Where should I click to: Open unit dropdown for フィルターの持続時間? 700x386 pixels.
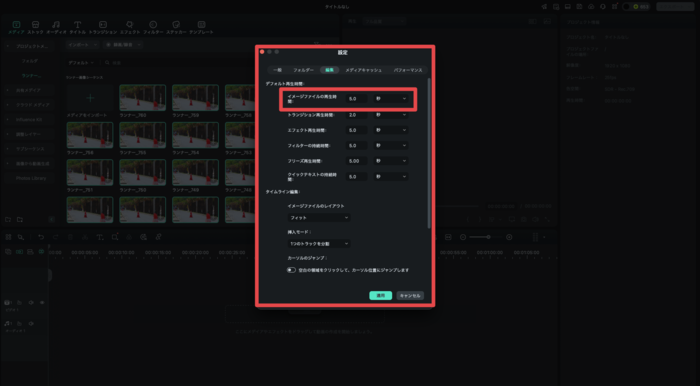391,145
